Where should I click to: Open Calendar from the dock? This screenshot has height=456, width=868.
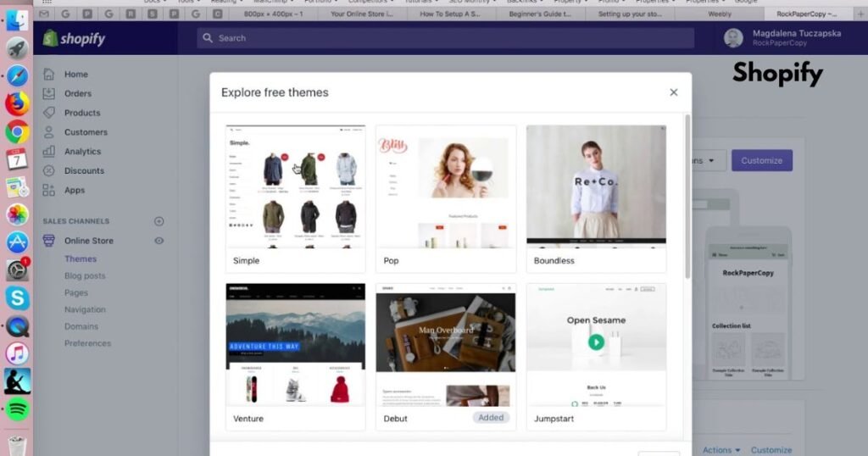pos(17,159)
